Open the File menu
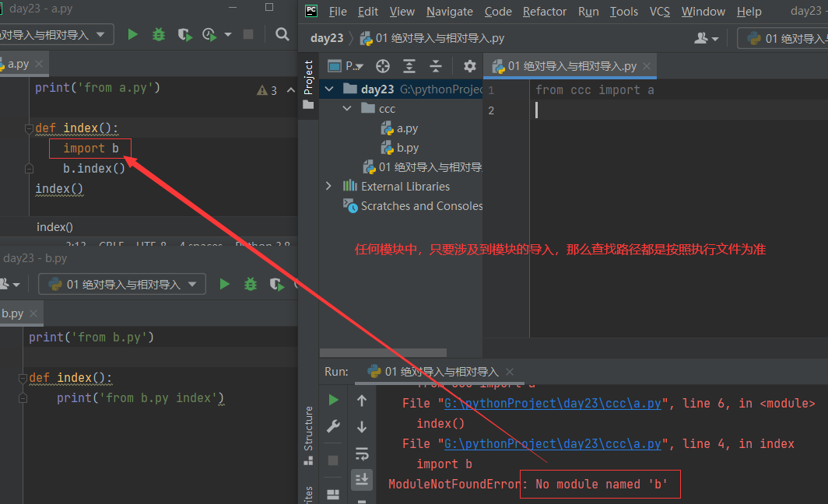 (338, 12)
